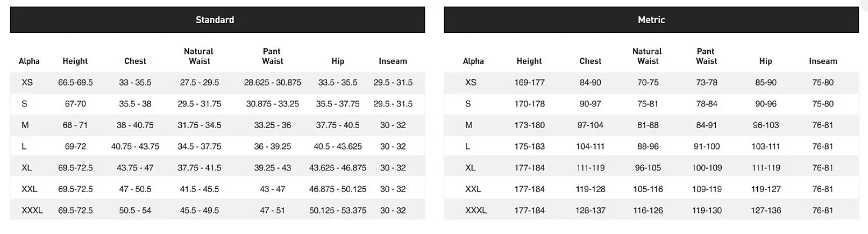
Task: Click the 40.75 - 43.75 chest cell
Action: [135, 146]
